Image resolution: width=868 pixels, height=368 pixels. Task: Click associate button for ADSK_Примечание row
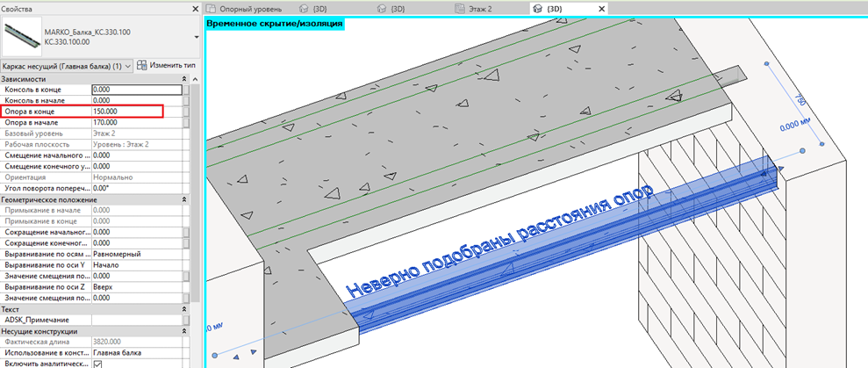(x=187, y=321)
